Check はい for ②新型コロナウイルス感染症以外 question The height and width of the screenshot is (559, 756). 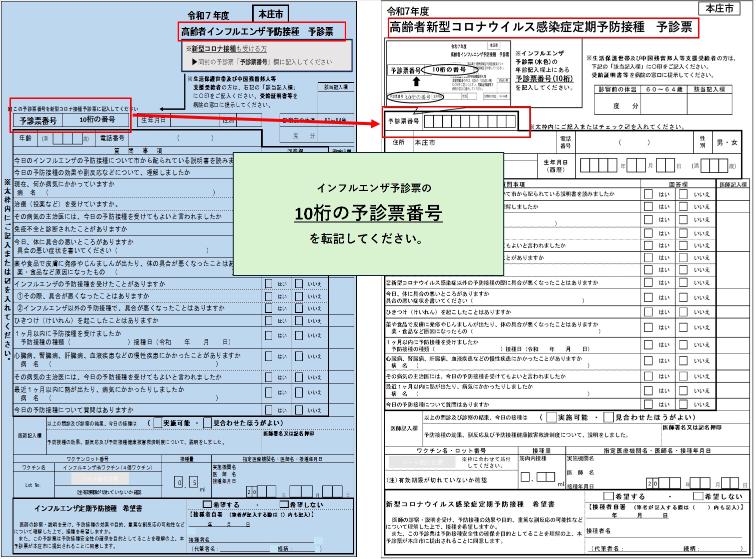(648, 282)
